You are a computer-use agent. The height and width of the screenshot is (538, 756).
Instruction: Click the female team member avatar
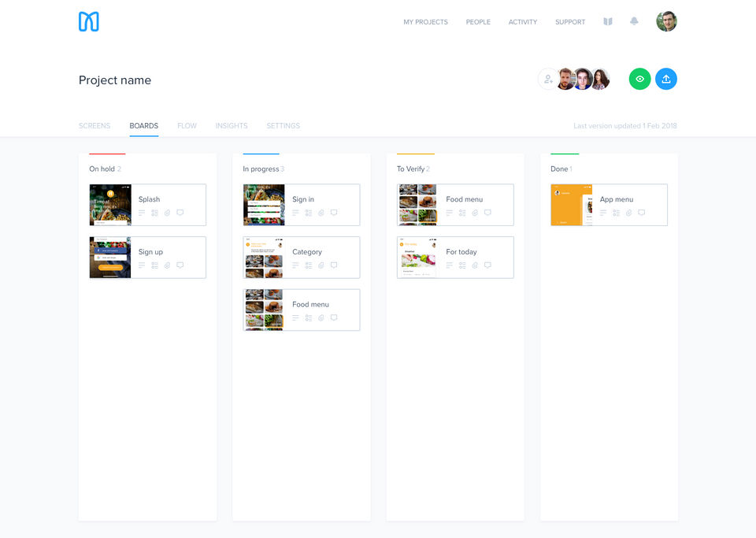click(x=601, y=79)
